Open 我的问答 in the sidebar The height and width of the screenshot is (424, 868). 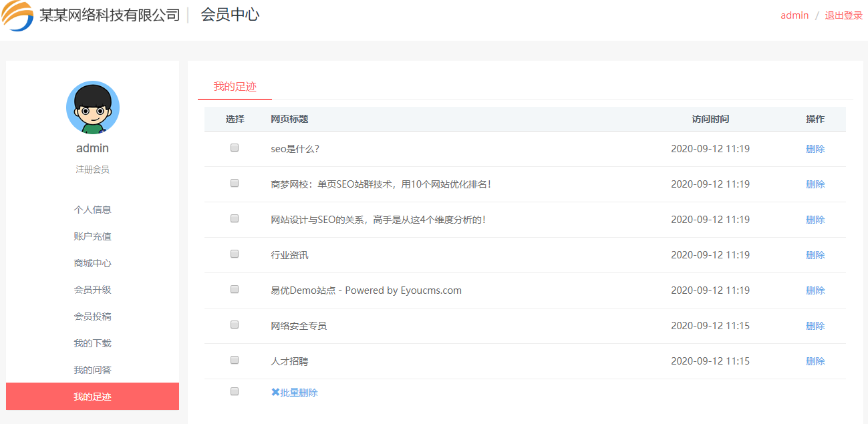[x=92, y=370]
